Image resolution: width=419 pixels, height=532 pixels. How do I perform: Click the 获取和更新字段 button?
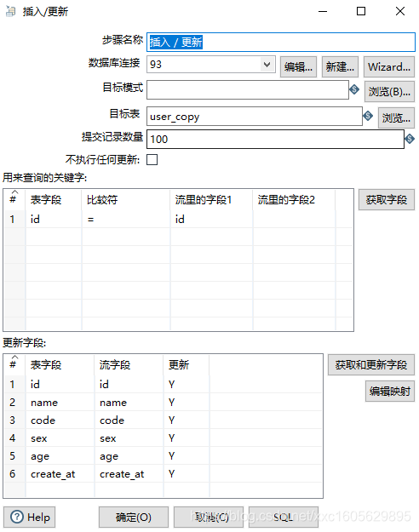[x=371, y=364]
